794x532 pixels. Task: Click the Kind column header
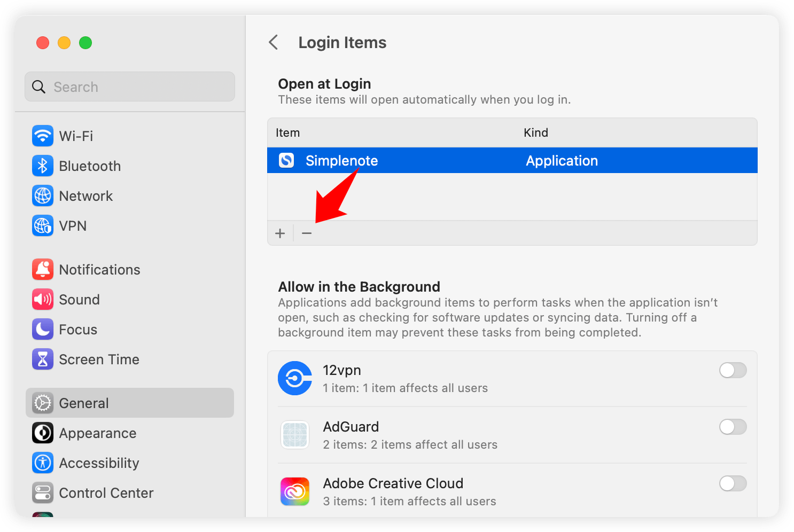tap(536, 132)
